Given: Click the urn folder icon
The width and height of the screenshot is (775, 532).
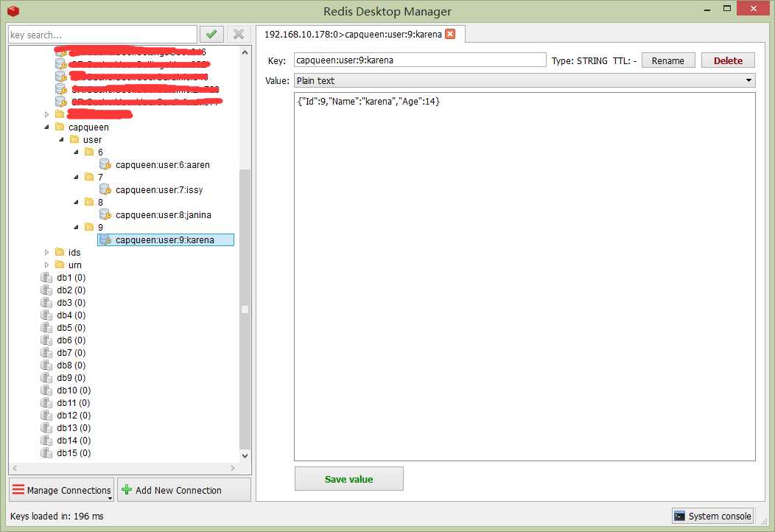Looking at the screenshot, I should pyautogui.click(x=60, y=265).
